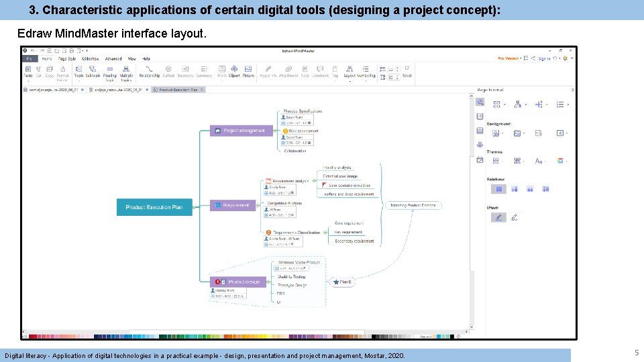644x362 pixels.
Task: Open layout grid dropdown in Page Format
Action: point(498,105)
